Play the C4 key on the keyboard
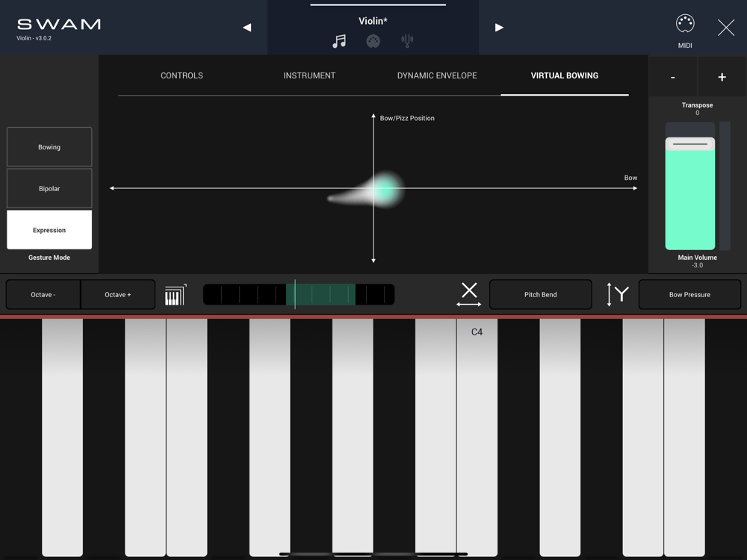Image resolution: width=747 pixels, height=560 pixels. pyautogui.click(x=477, y=436)
